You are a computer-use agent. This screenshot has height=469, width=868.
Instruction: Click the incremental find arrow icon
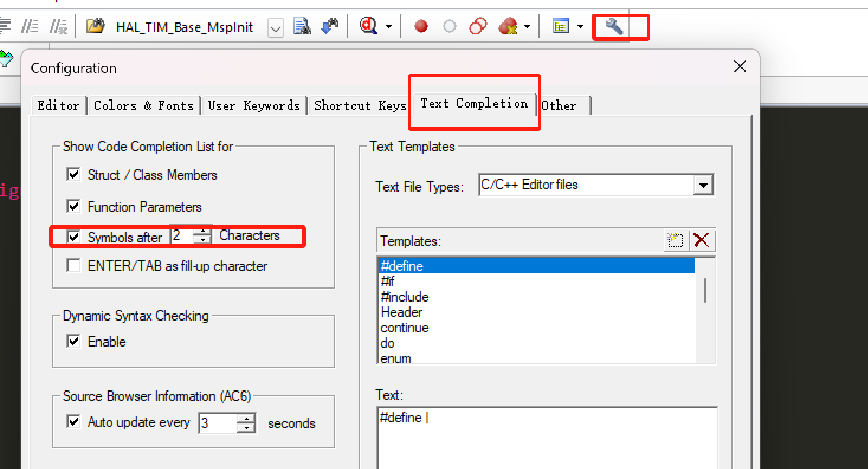[330, 26]
